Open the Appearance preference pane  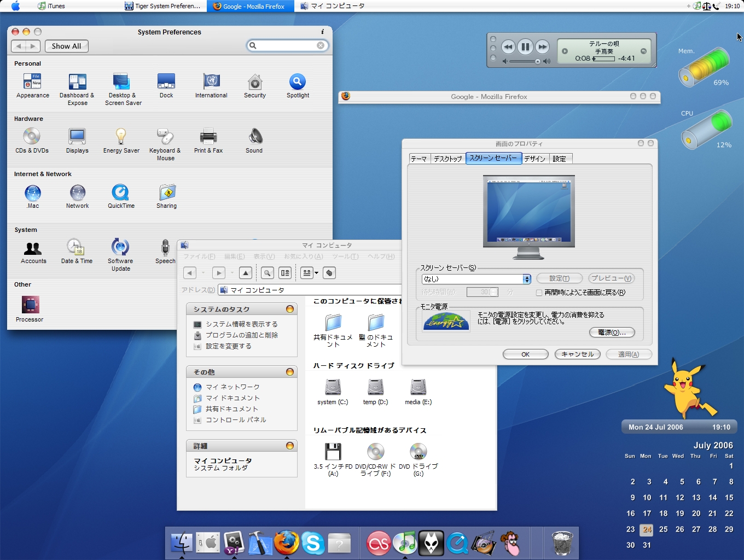point(32,86)
